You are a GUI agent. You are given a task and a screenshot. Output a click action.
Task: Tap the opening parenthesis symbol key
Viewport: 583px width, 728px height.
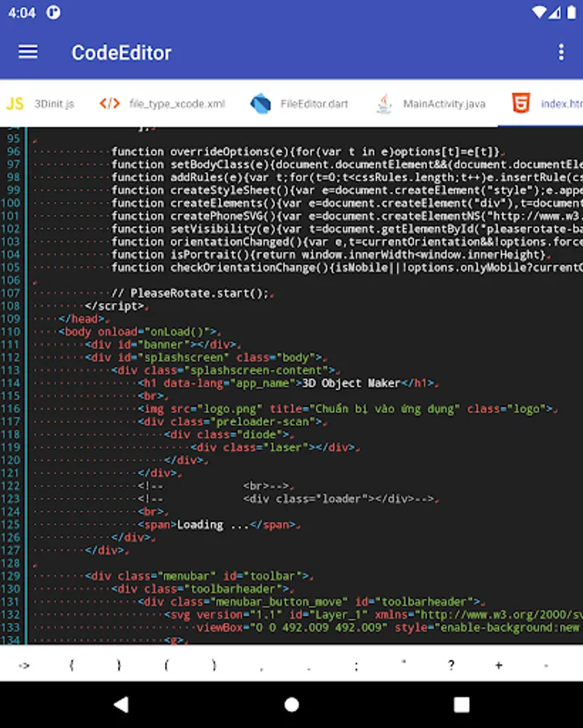tap(167, 666)
